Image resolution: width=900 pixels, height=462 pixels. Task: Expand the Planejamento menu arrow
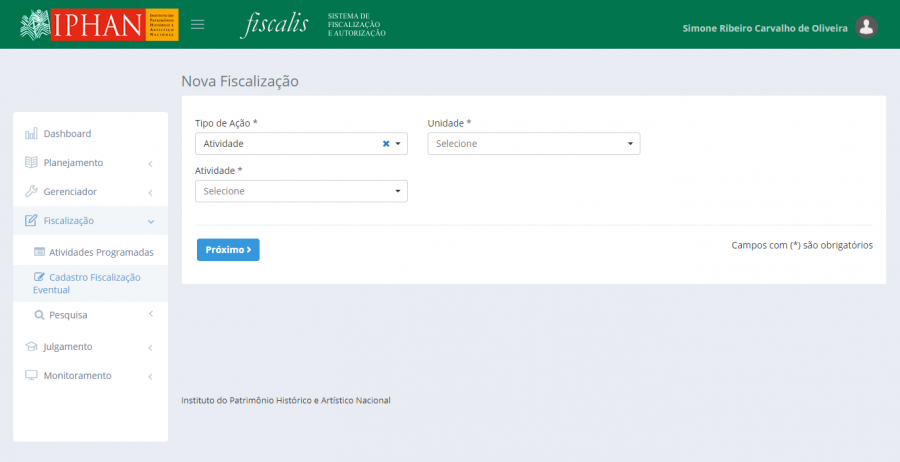click(x=150, y=163)
